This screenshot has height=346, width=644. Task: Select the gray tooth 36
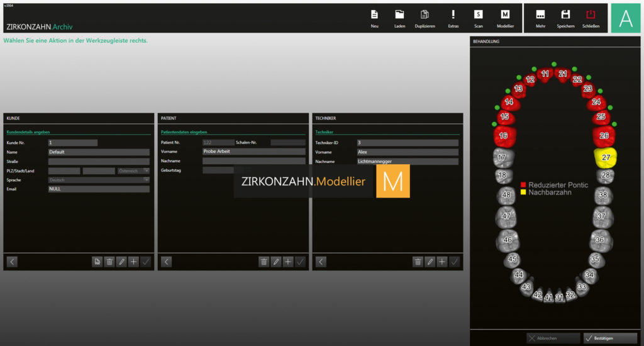(601, 240)
